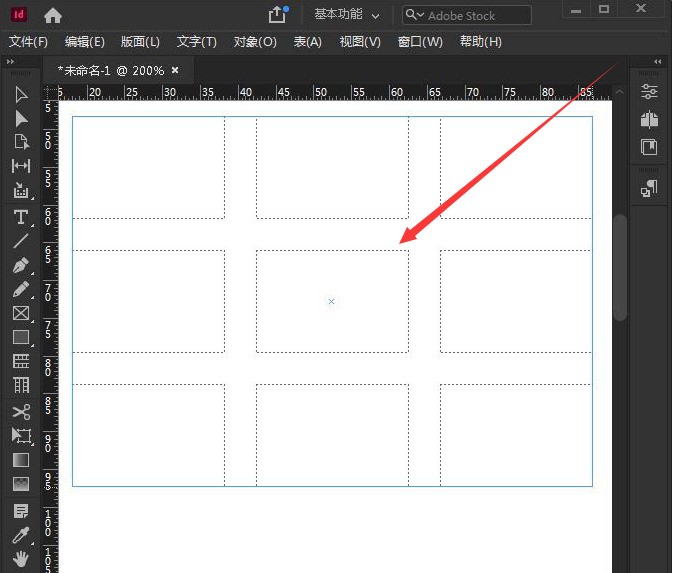The width and height of the screenshot is (673, 573).
Task: Choose the Type tool
Action: [21, 216]
